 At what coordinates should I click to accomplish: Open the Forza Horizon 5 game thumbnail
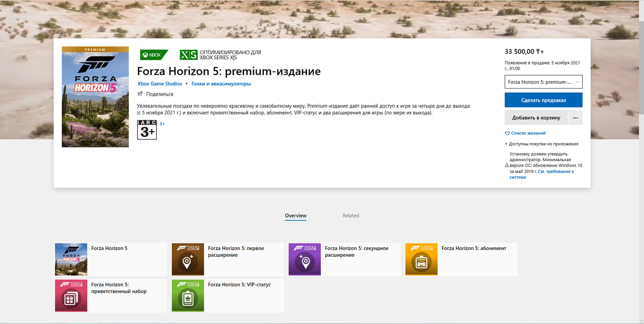[70, 258]
